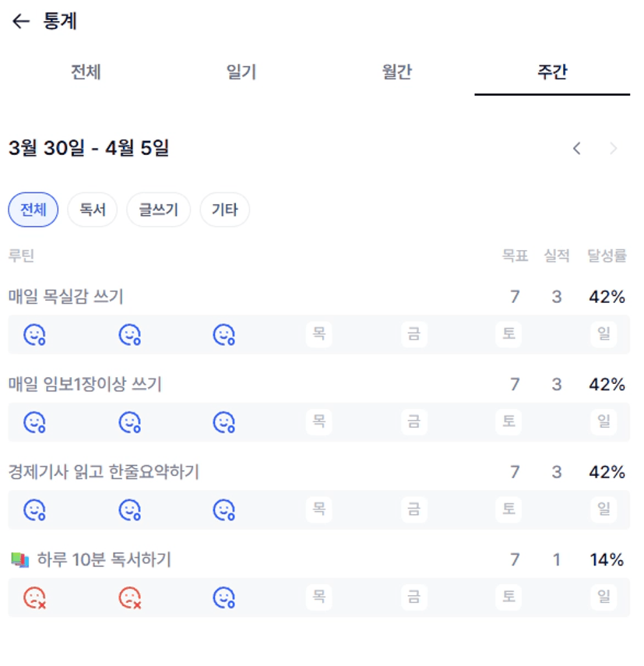
Task: Filter routines by 글쓰기 chip
Action: coord(159,210)
